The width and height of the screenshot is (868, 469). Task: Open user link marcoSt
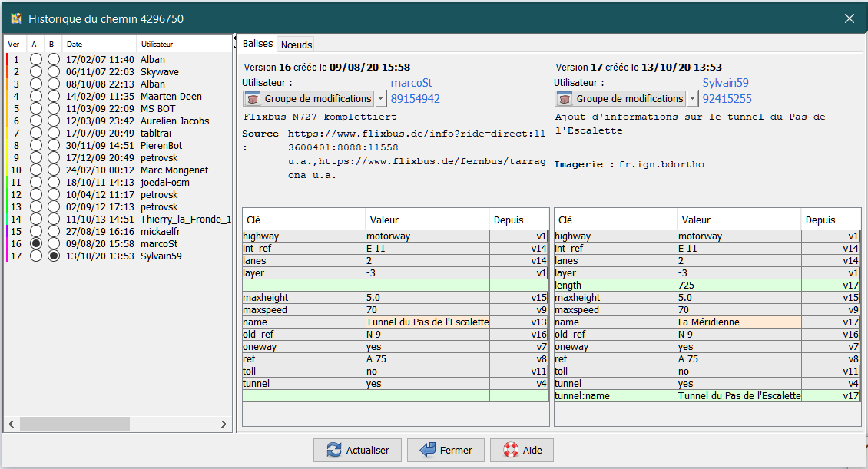coord(411,83)
